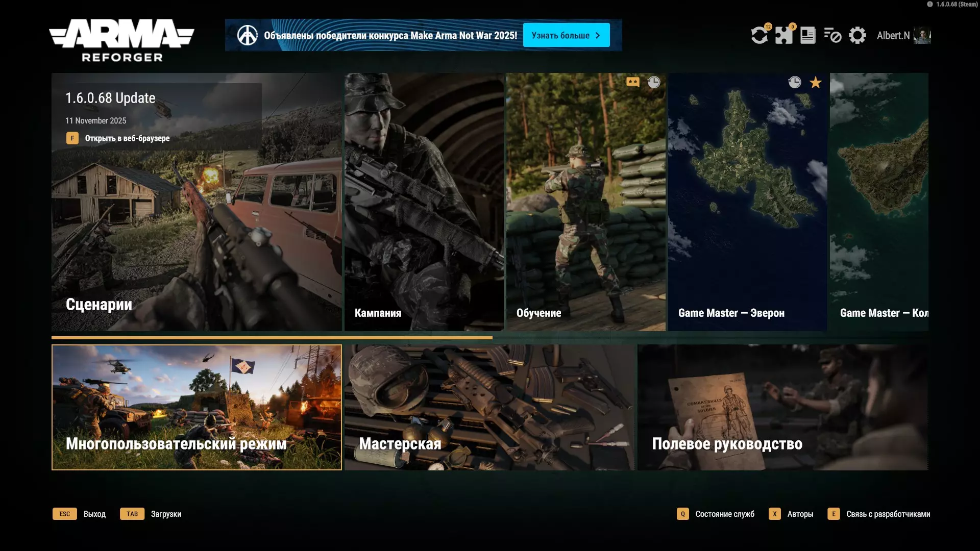Click Albert.N profile avatar
Image resolution: width=980 pixels, height=551 pixels.
tap(922, 35)
